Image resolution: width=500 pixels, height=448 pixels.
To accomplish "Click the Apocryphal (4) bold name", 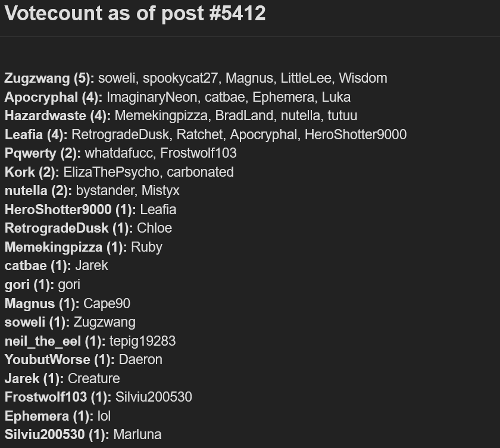I will pos(54,97).
